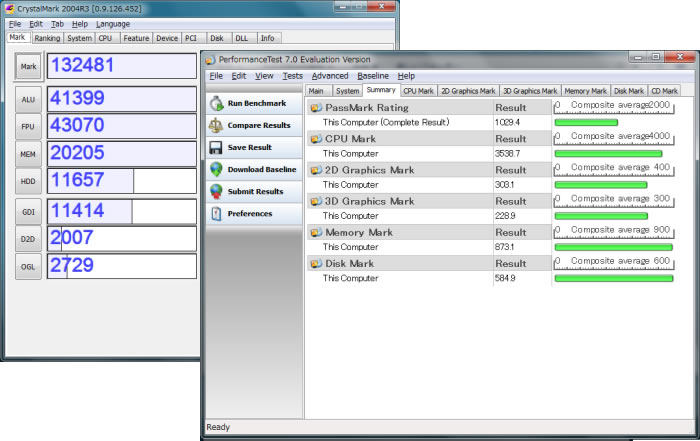Click the Disk Mark section icon

coord(316,264)
